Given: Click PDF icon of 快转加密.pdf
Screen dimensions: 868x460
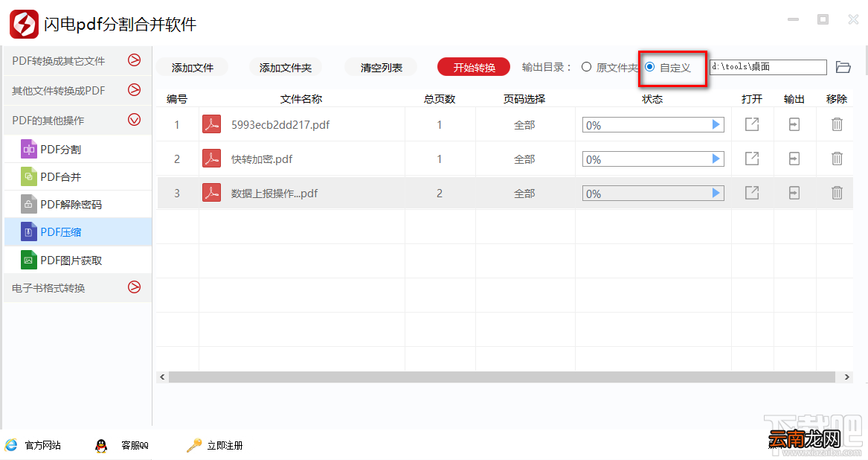Looking at the screenshot, I should pyautogui.click(x=211, y=159).
